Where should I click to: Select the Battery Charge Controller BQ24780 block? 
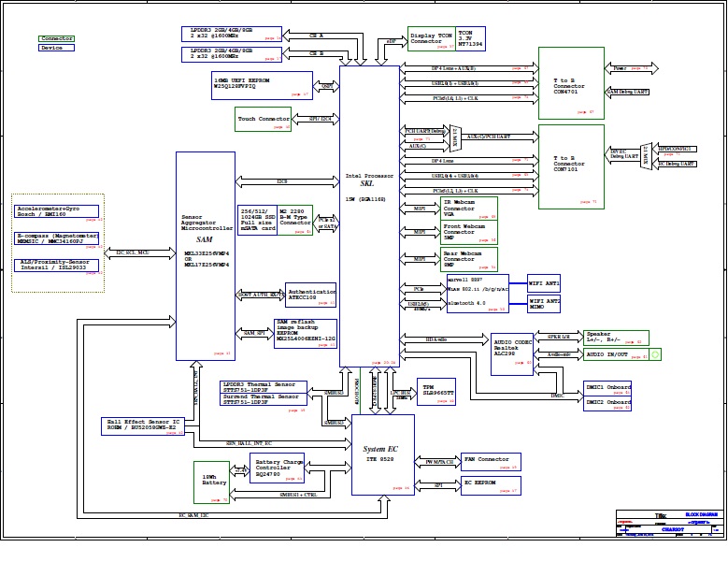pos(278,469)
